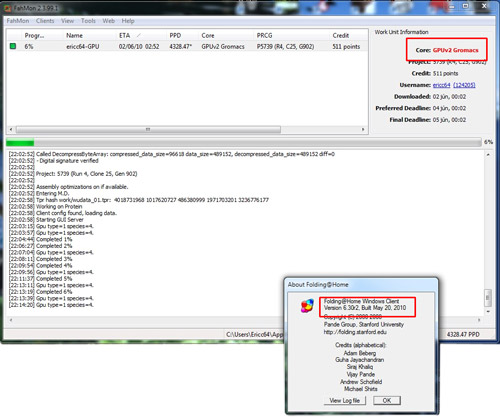The image size is (500, 417).
Task: Open the FahMon menu
Action: tap(18, 21)
